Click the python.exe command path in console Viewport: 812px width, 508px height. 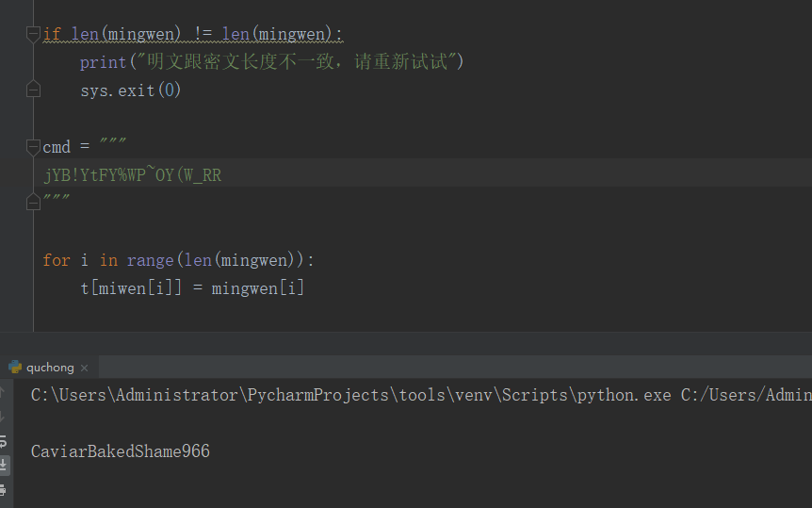[421, 395]
